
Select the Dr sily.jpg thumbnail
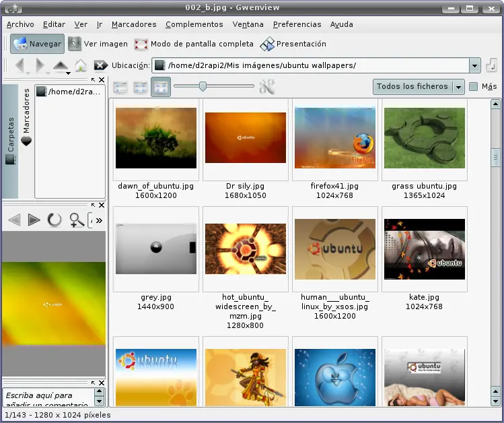pyautogui.click(x=246, y=137)
